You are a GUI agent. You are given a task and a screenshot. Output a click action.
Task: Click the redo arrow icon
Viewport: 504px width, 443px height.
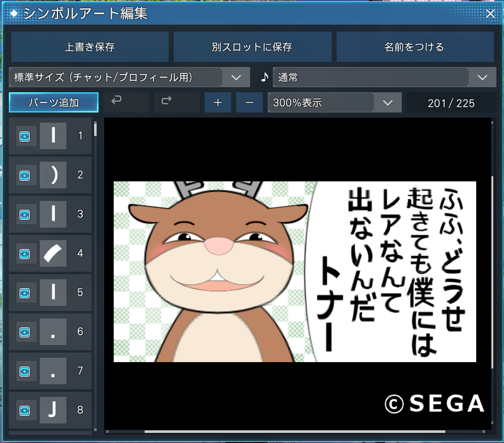[167, 100]
